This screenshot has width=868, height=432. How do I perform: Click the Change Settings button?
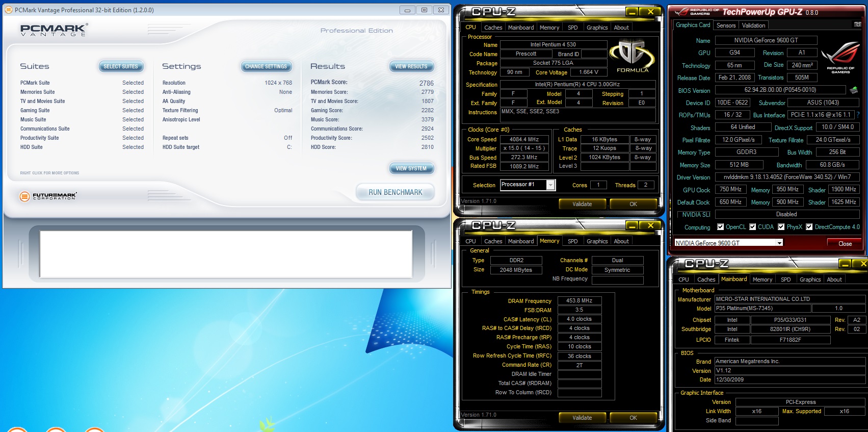(x=266, y=66)
